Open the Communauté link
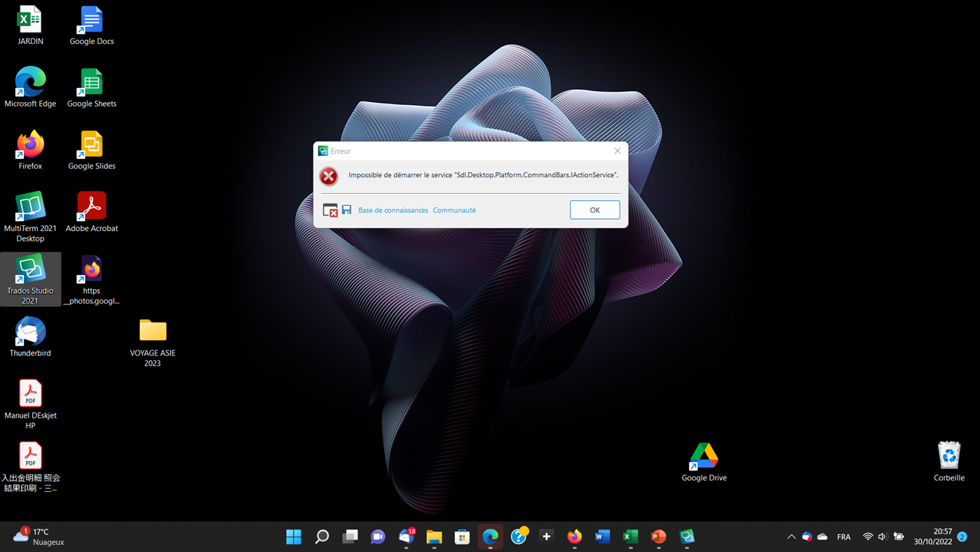The width and height of the screenshot is (980, 552). tap(454, 210)
